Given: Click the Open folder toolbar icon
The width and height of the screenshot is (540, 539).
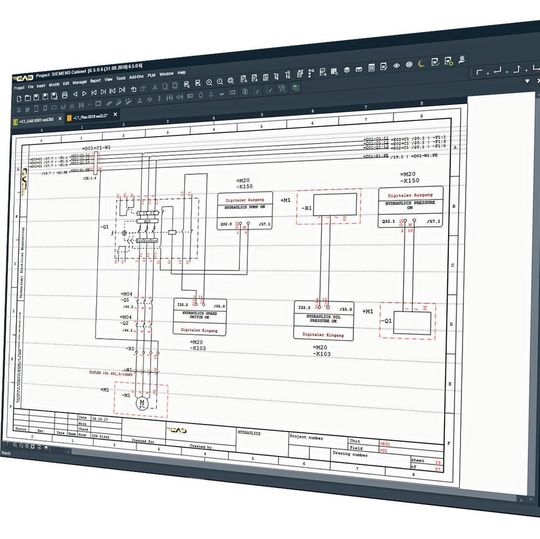Looking at the screenshot, I should pos(28,97).
